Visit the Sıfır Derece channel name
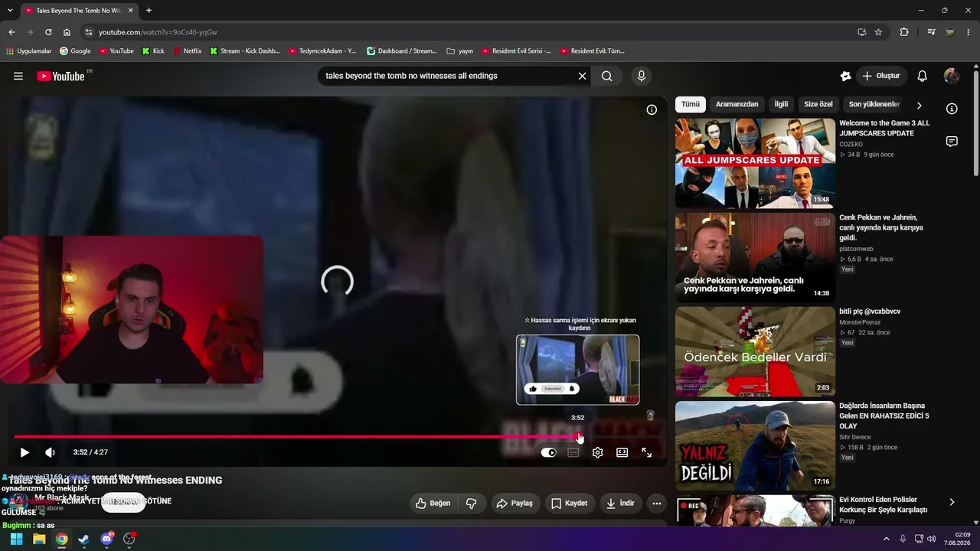The image size is (980, 551). coord(855,437)
